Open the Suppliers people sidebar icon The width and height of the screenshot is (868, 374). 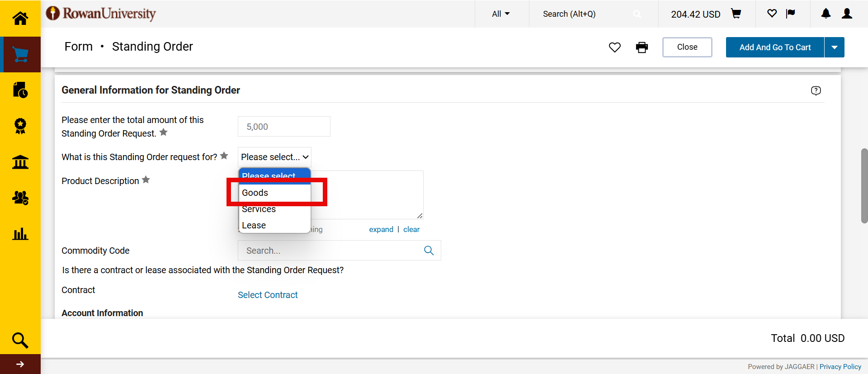tap(20, 198)
